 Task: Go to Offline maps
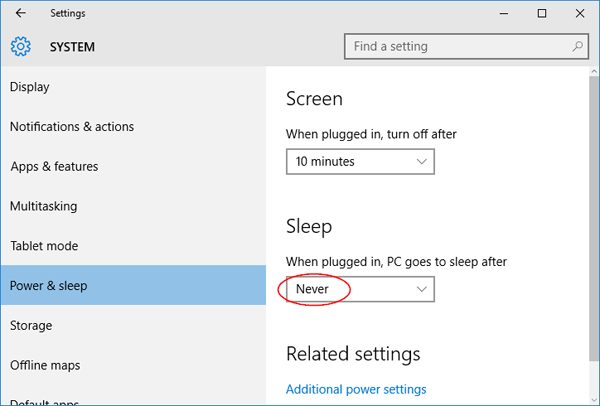coord(45,365)
